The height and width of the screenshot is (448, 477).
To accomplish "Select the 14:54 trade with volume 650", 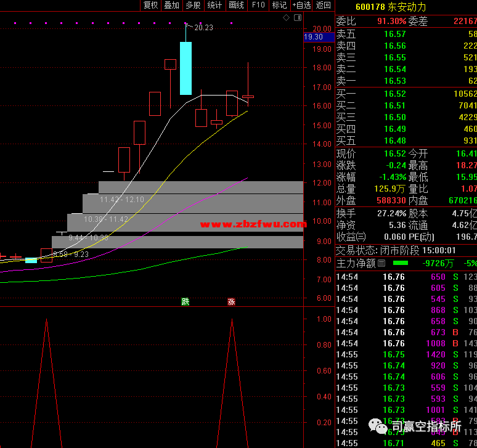I will (406, 277).
